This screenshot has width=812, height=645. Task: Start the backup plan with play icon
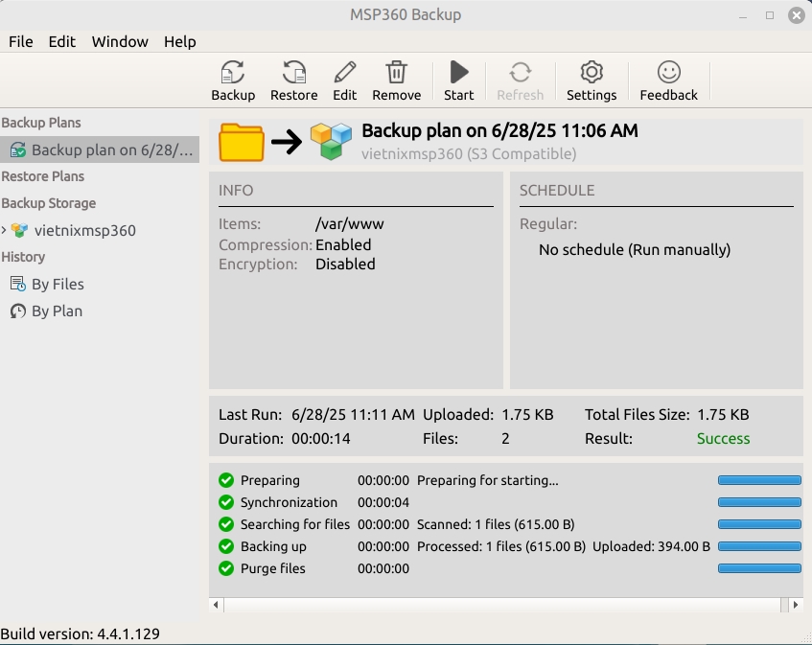point(459,72)
